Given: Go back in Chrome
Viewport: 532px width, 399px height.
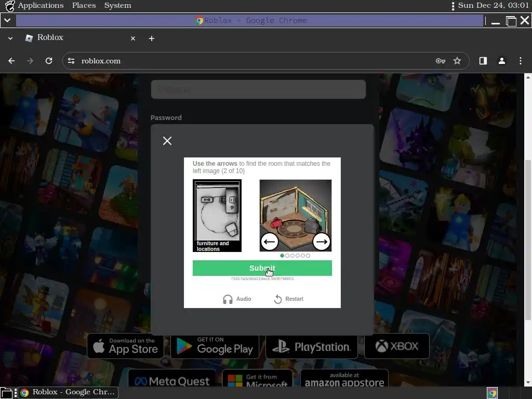Looking at the screenshot, I should pos(11,61).
